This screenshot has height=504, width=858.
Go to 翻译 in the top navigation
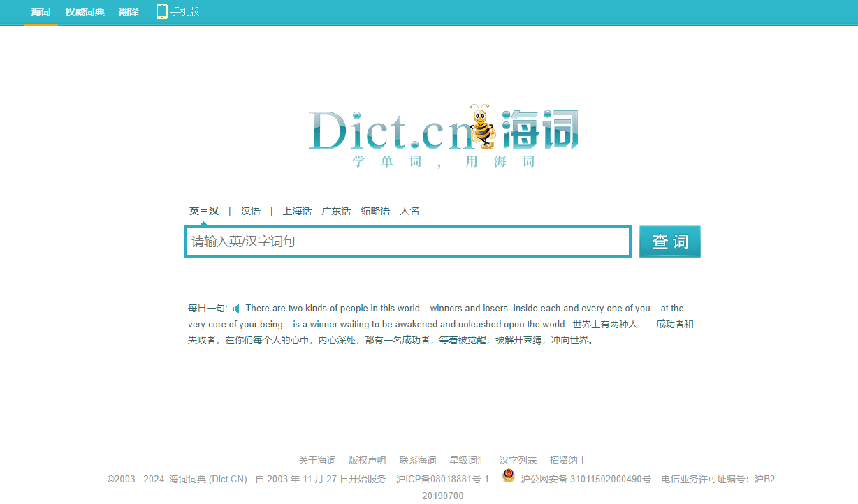pyautogui.click(x=129, y=12)
